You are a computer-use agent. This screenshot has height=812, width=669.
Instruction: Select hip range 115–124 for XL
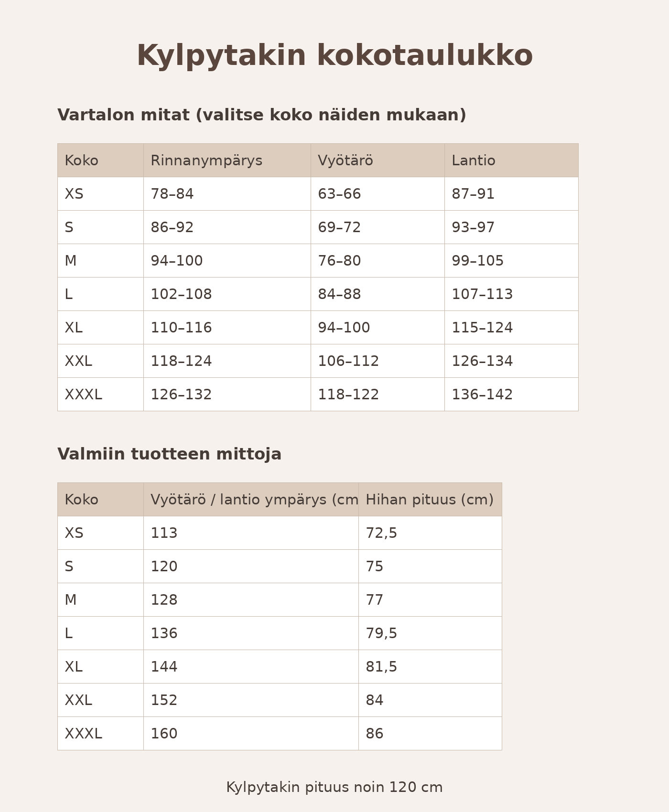point(482,328)
